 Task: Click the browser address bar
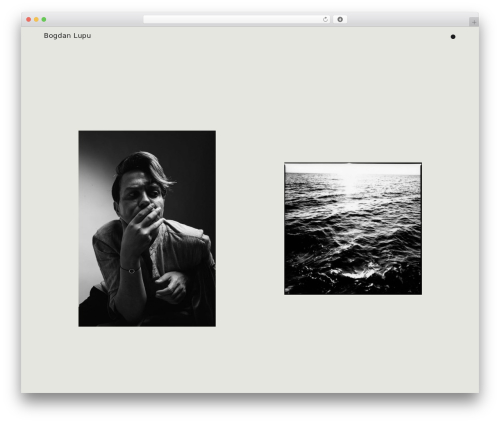[x=237, y=19]
